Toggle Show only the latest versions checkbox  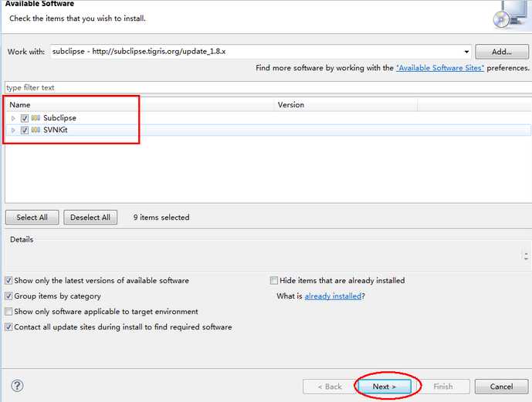(8, 281)
